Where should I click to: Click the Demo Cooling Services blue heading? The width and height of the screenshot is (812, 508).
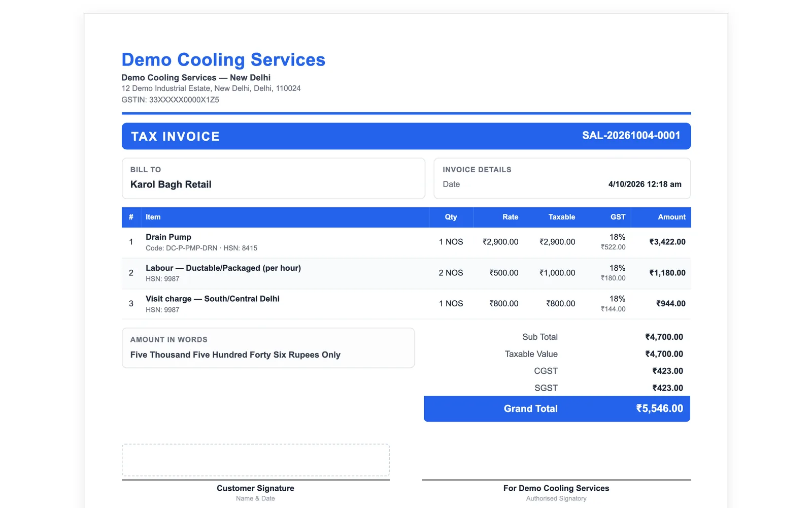pos(223,60)
